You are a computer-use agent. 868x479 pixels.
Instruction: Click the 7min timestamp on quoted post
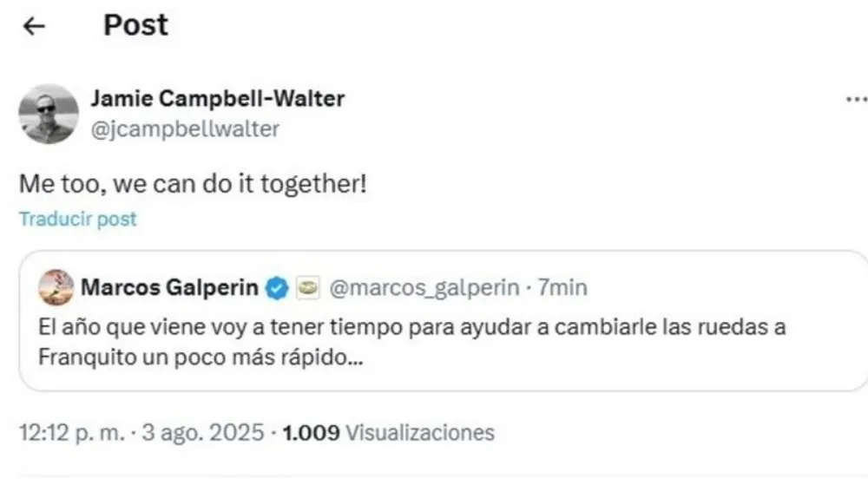[562, 288]
